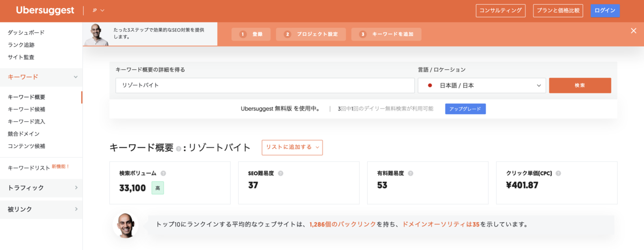Select step 3 キーワードを追加

click(386, 34)
